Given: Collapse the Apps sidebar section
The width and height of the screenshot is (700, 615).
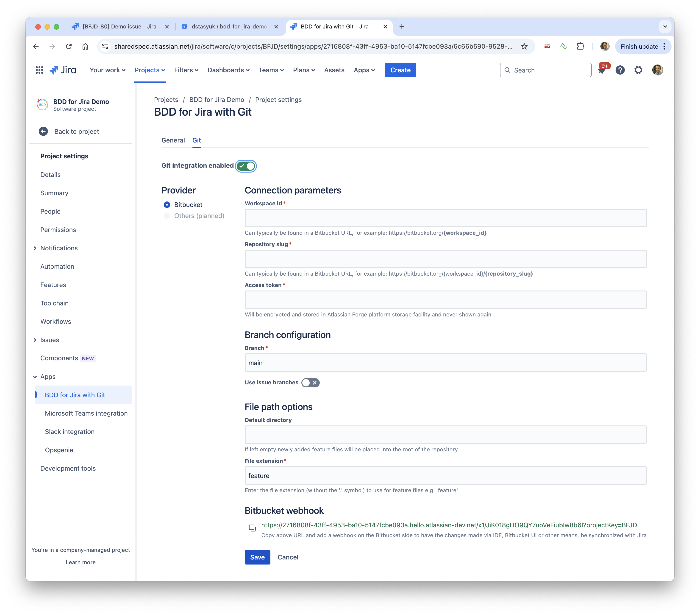Looking at the screenshot, I should pyautogui.click(x=35, y=377).
